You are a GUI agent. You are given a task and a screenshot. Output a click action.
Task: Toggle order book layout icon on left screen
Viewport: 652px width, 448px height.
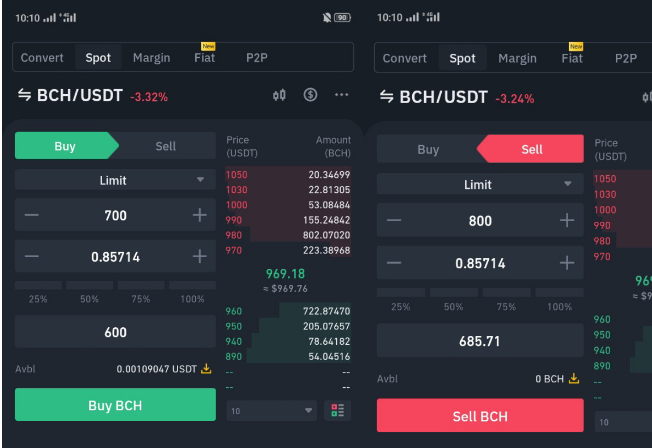tap(337, 411)
